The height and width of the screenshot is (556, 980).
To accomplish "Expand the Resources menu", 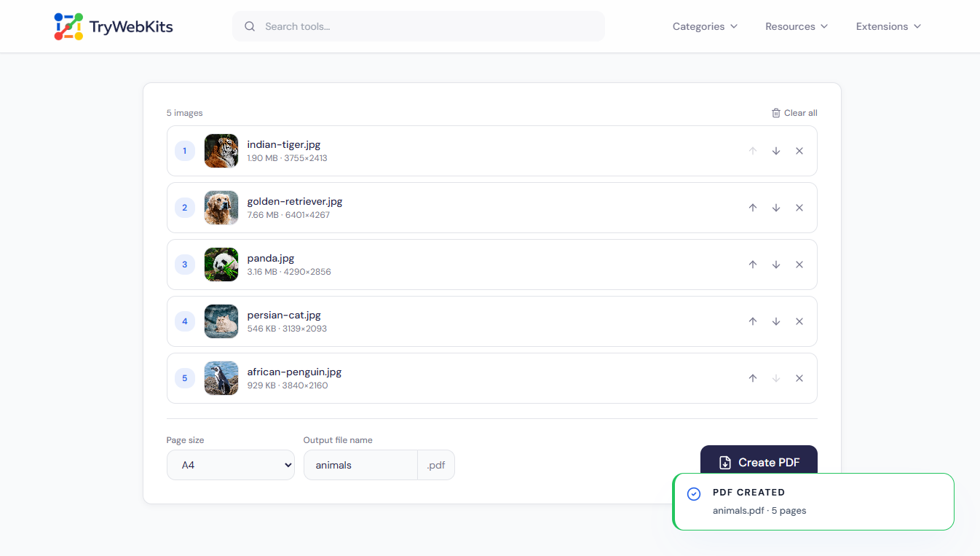I will tap(797, 26).
